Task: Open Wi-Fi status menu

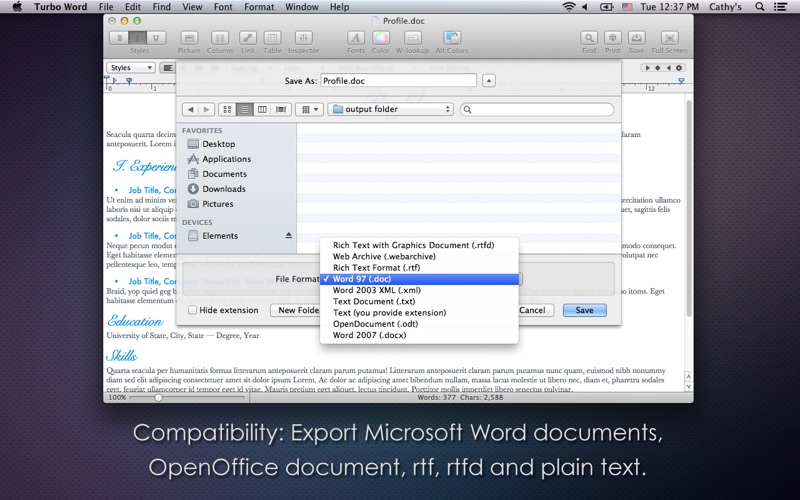Action: [568, 7]
